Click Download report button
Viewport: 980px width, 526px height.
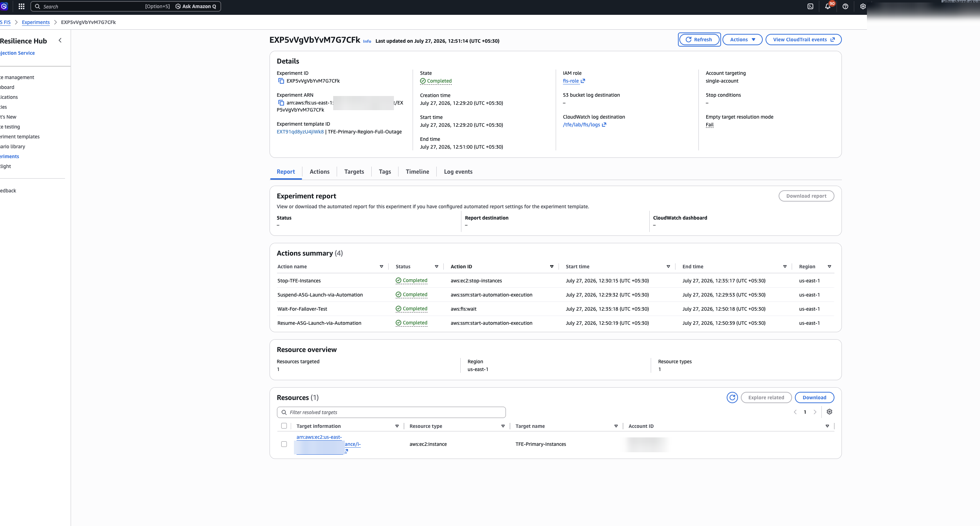coord(806,196)
